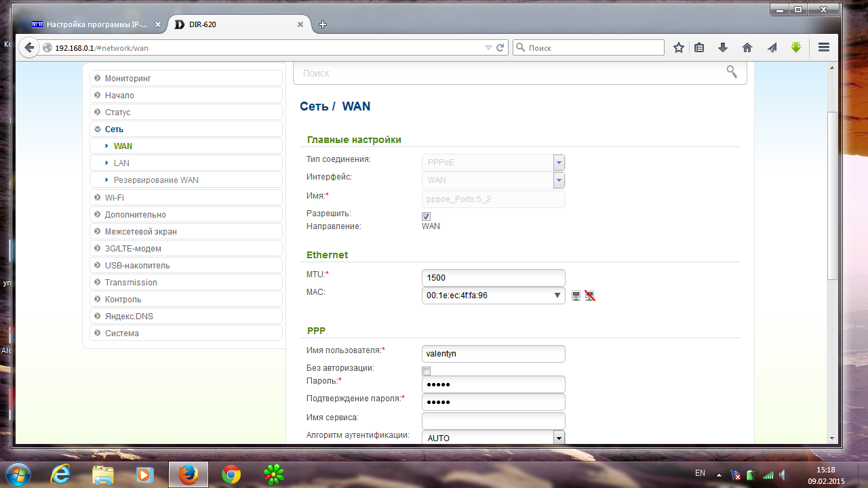The width and height of the screenshot is (868, 488).
Task: Open the ICQ green flower taskbar icon
Action: (273, 474)
